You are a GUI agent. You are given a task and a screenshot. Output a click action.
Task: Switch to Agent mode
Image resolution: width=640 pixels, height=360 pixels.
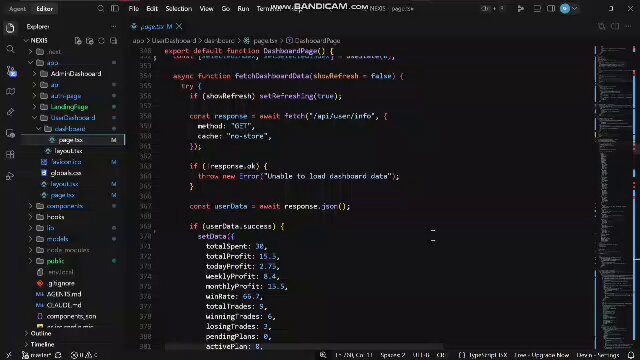(17, 9)
